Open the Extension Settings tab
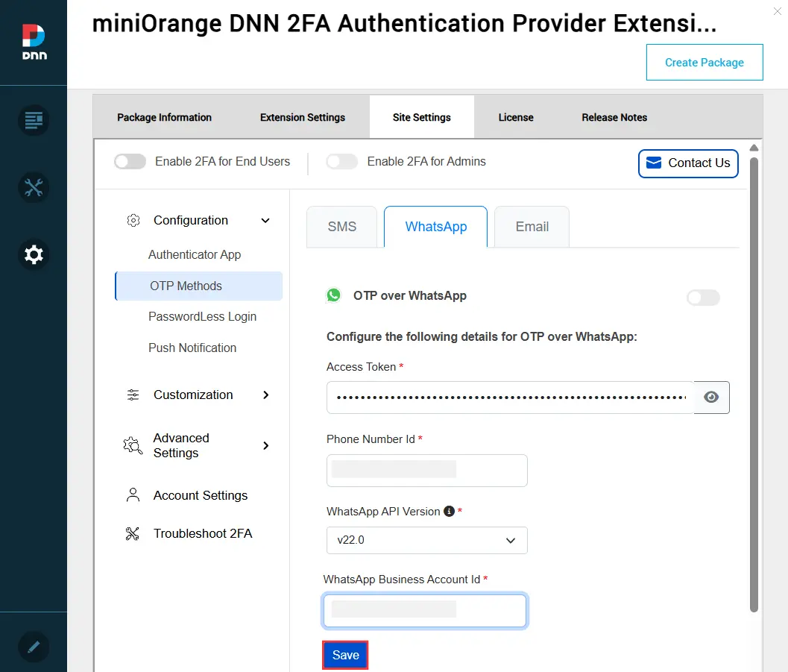Viewport: 788px width, 672px height. 303,117
